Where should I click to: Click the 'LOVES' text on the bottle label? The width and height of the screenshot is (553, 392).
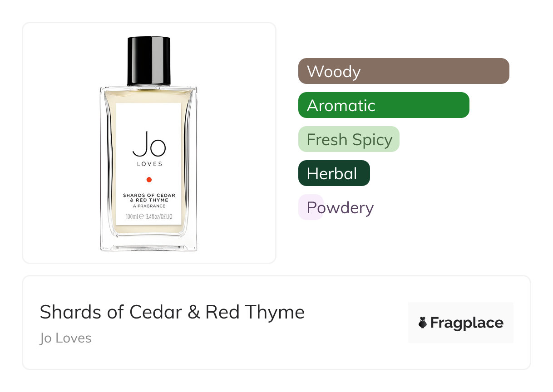click(x=149, y=164)
